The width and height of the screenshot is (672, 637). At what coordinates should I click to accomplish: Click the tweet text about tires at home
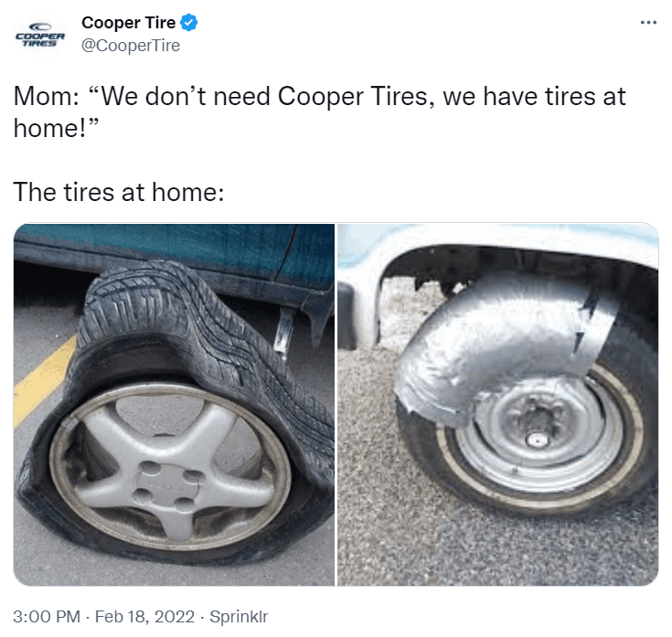pos(320,143)
